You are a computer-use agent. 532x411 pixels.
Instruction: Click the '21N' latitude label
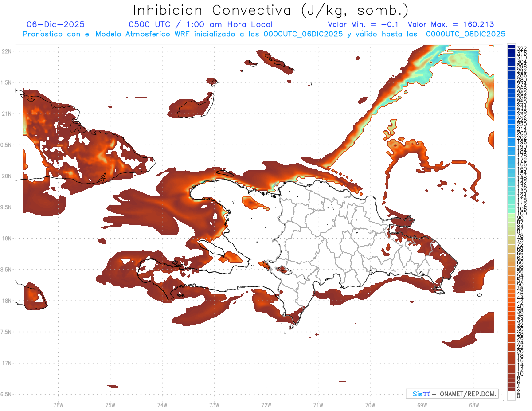coord(7,114)
